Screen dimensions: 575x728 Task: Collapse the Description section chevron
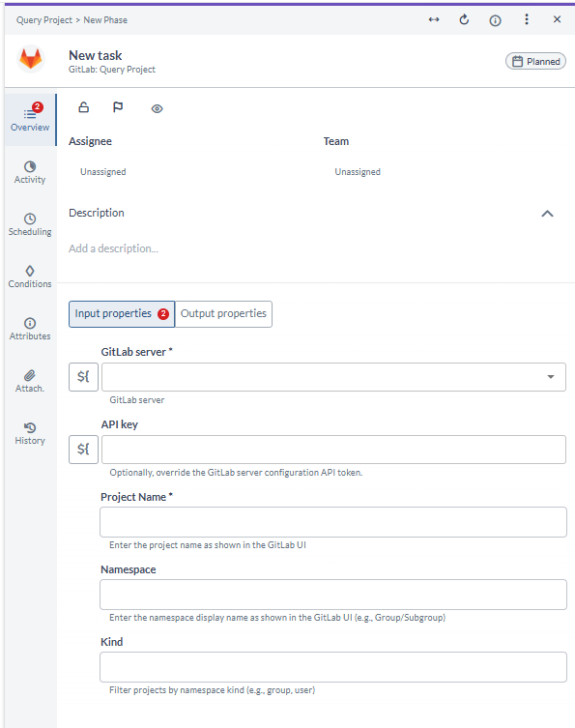pos(547,214)
